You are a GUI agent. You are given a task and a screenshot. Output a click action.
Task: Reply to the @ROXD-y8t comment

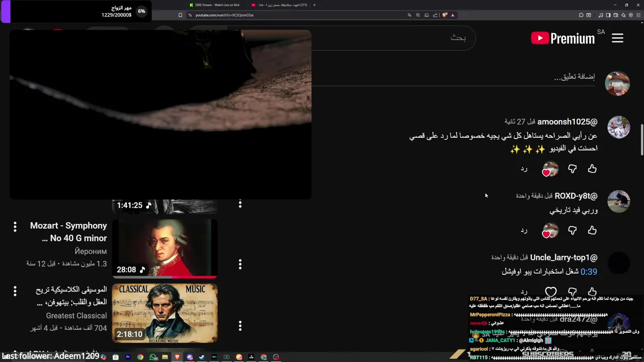pyautogui.click(x=524, y=230)
